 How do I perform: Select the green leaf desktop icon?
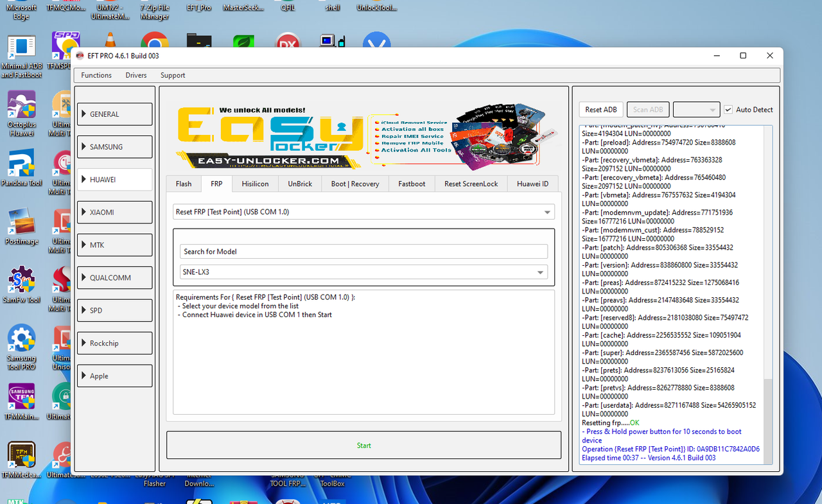(244, 41)
